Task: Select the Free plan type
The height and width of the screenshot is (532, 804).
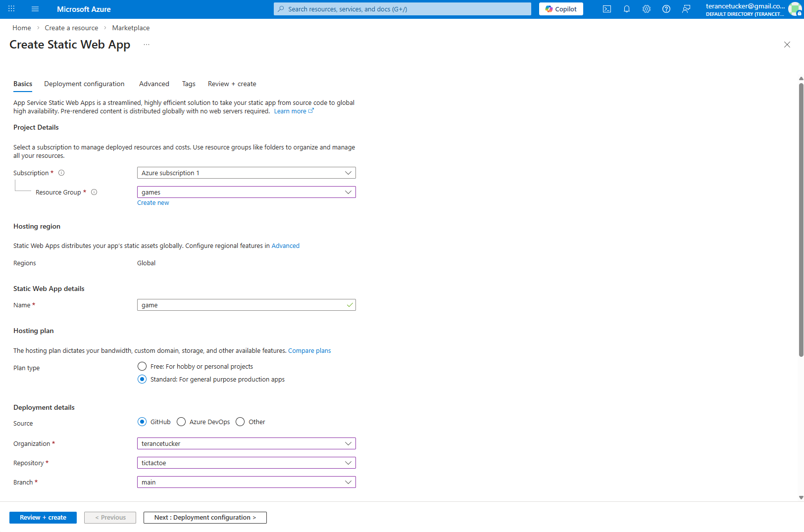Action: click(142, 366)
